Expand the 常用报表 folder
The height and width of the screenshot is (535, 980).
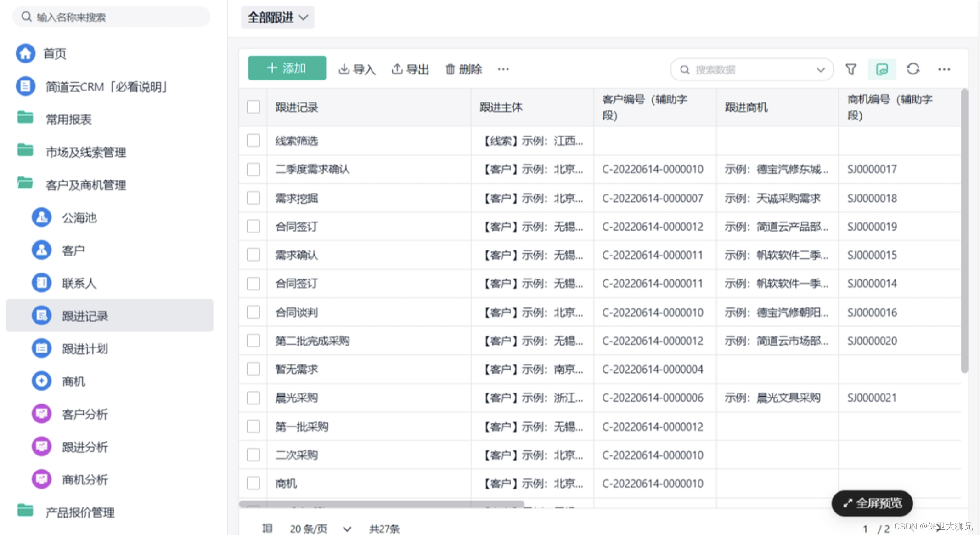(x=68, y=120)
